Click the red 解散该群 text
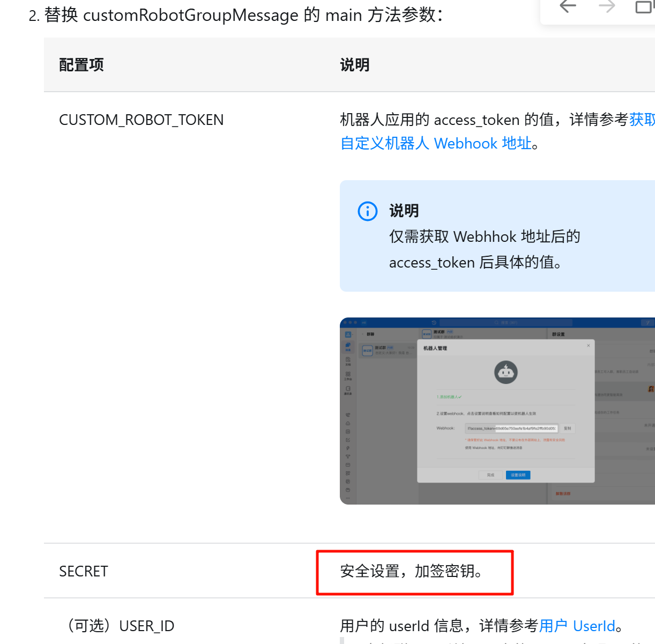The height and width of the screenshot is (644, 655). (x=563, y=493)
